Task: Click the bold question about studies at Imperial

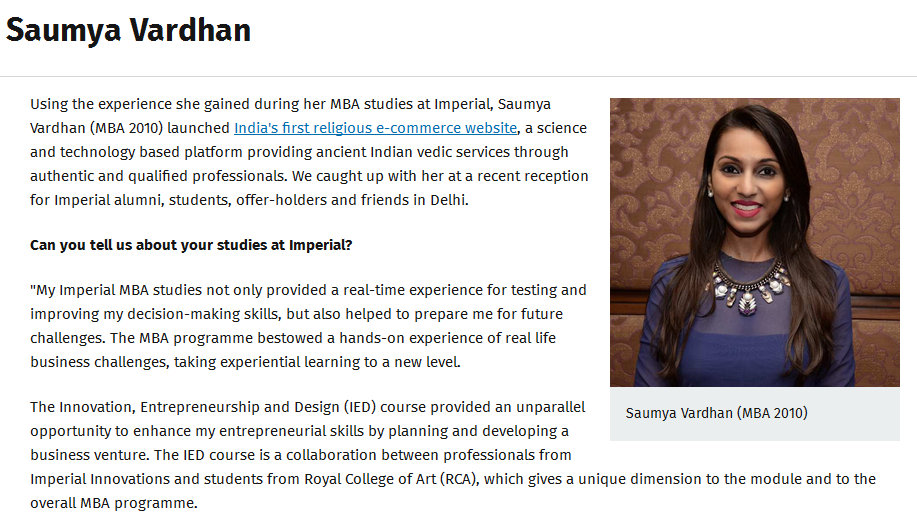Action: coord(191,245)
